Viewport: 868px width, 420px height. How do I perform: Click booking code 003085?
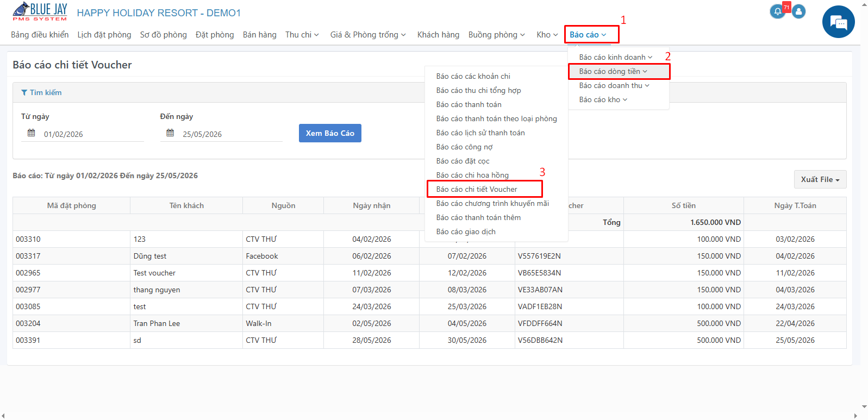tap(28, 306)
